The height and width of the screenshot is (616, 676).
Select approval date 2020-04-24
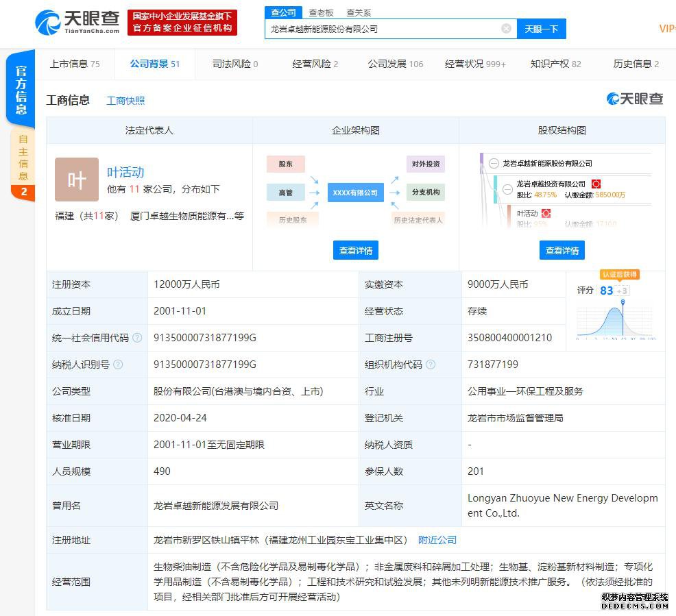pos(180,418)
